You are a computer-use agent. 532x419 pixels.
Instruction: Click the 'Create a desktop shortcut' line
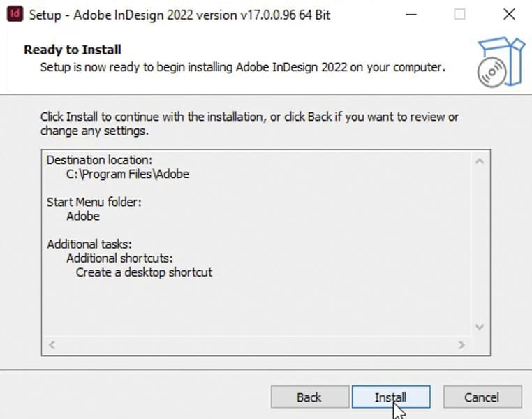click(x=144, y=272)
